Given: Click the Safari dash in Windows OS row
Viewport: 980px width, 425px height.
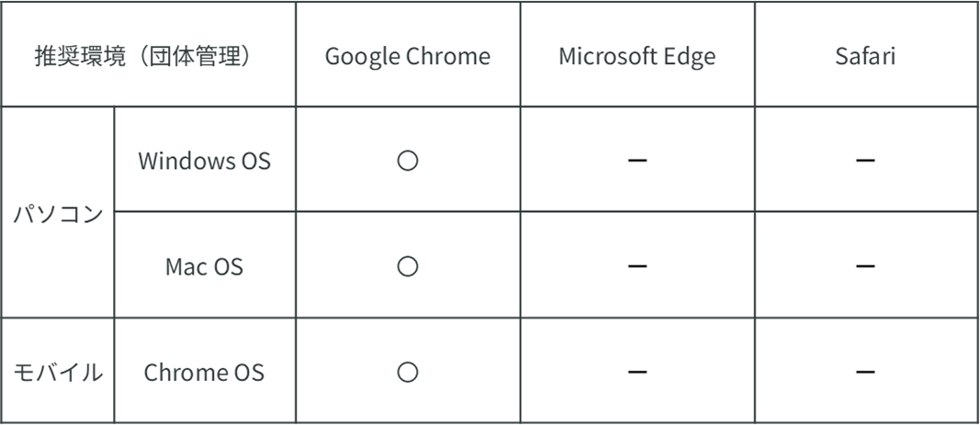Looking at the screenshot, I should (864, 161).
